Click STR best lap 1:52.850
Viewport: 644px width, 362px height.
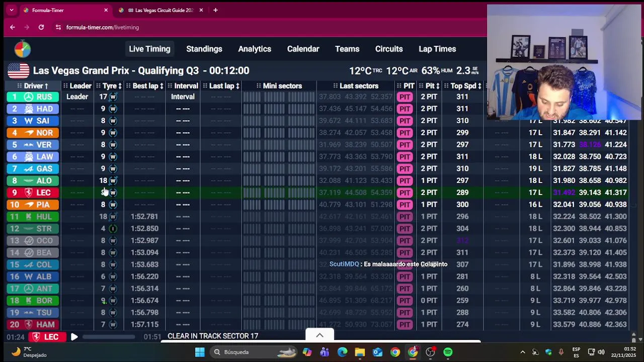pyautogui.click(x=144, y=228)
